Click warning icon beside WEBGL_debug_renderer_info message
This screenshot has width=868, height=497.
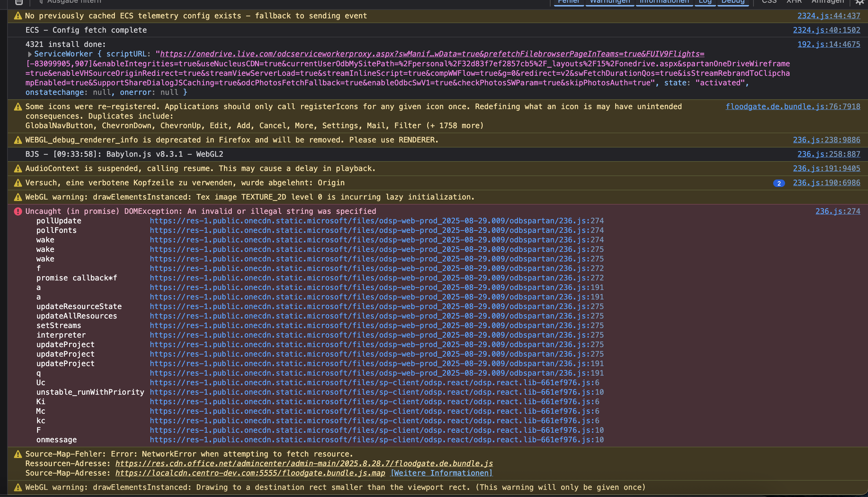[x=18, y=140]
